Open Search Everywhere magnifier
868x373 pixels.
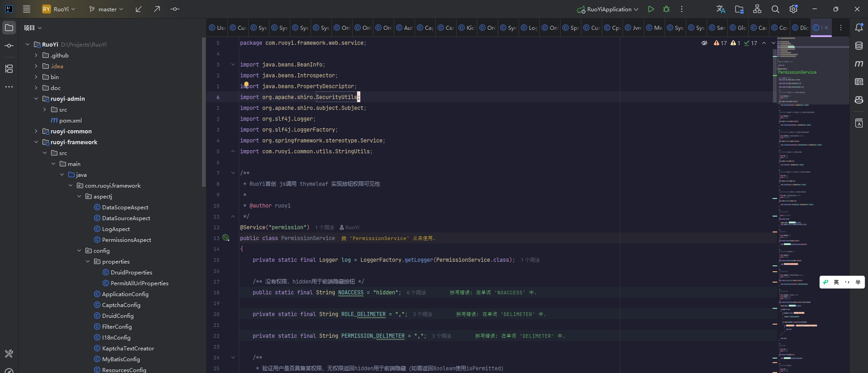point(775,9)
